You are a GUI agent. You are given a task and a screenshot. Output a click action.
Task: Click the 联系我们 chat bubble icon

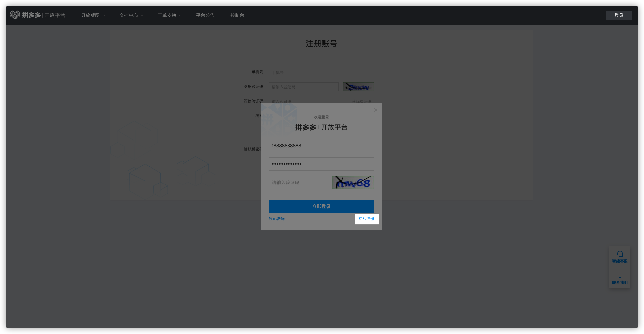tap(620, 275)
